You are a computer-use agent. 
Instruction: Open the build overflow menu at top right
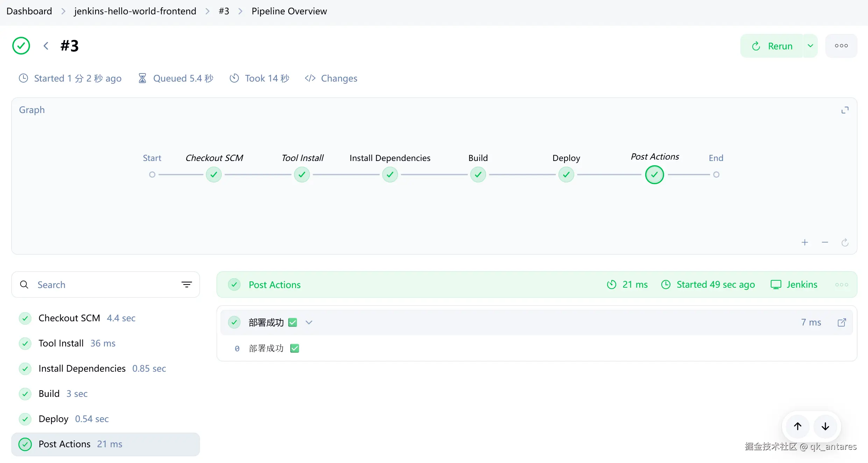click(841, 46)
